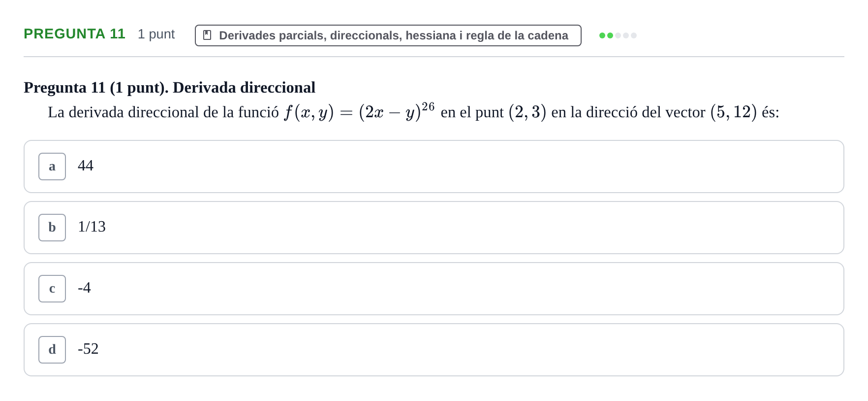This screenshot has width=868, height=401.
Task: Click the first green difficulty dot
Action: click(602, 35)
